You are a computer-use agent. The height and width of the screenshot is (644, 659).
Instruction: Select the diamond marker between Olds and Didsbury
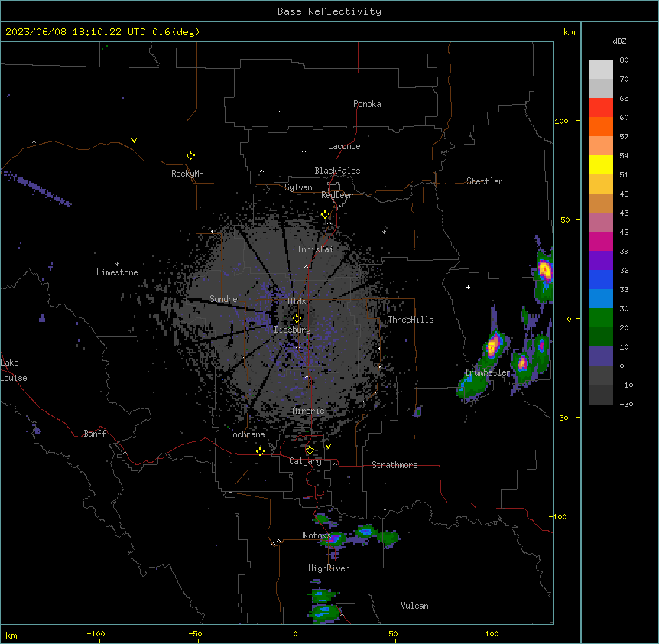tap(297, 318)
